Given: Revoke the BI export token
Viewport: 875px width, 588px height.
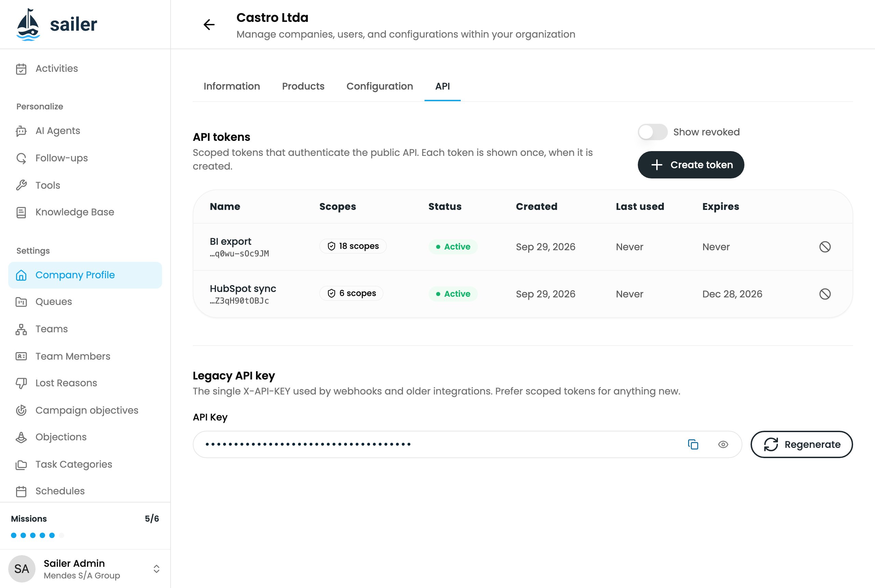Looking at the screenshot, I should click(x=825, y=247).
